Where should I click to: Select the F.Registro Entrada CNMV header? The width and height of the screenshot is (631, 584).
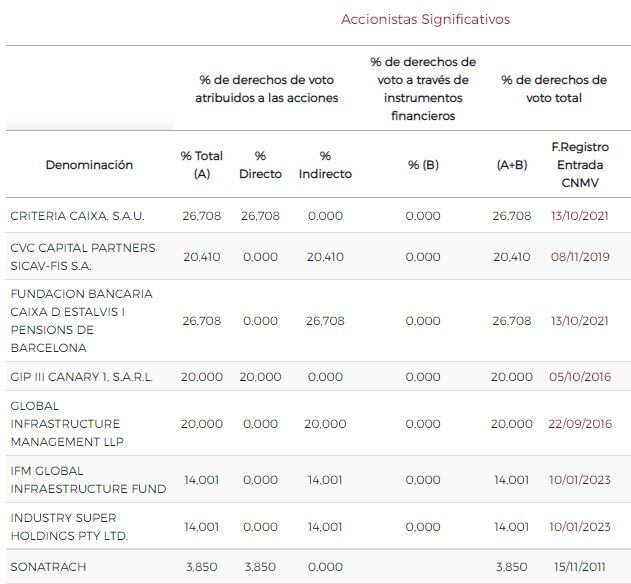pos(580,165)
